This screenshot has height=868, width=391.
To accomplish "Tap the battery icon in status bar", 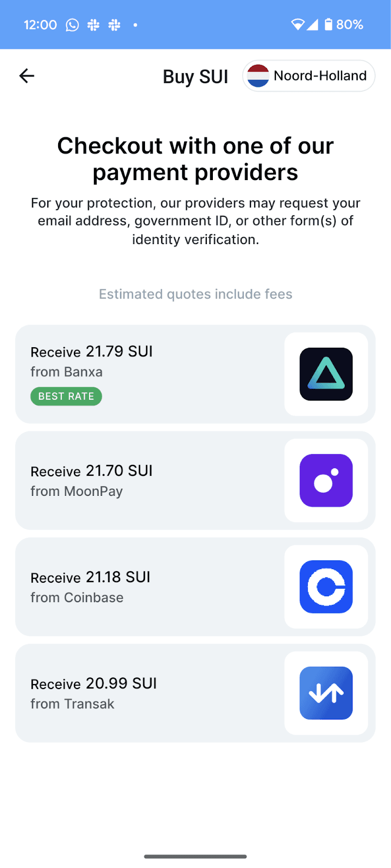I will point(328,24).
